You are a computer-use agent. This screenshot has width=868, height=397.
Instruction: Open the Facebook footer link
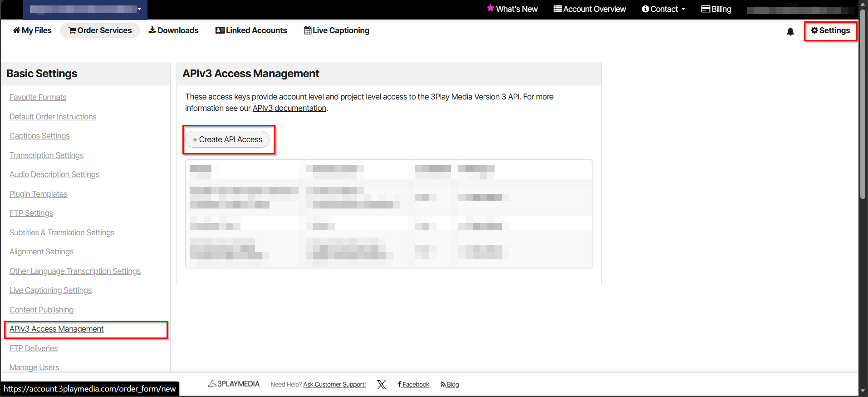click(x=413, y=384)
